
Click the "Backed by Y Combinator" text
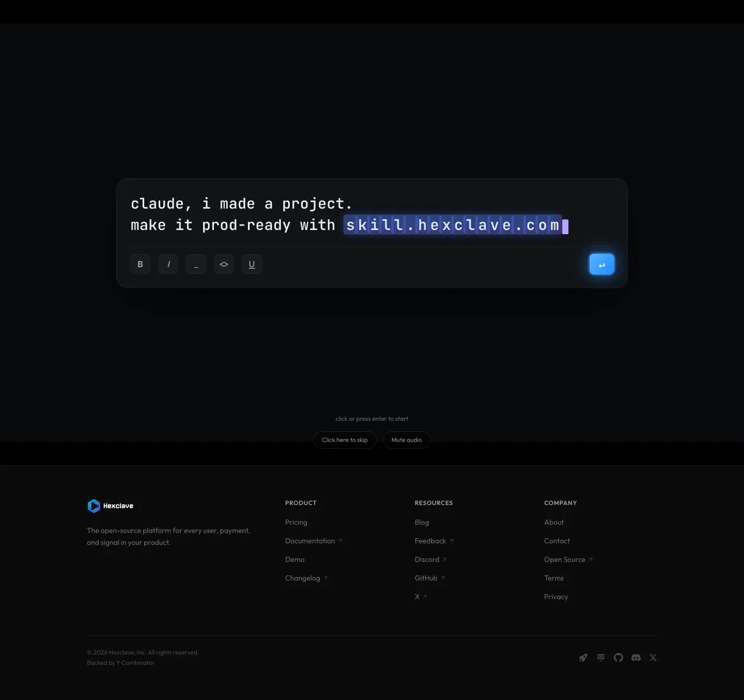pyautogui.click(x=121, y=663)
